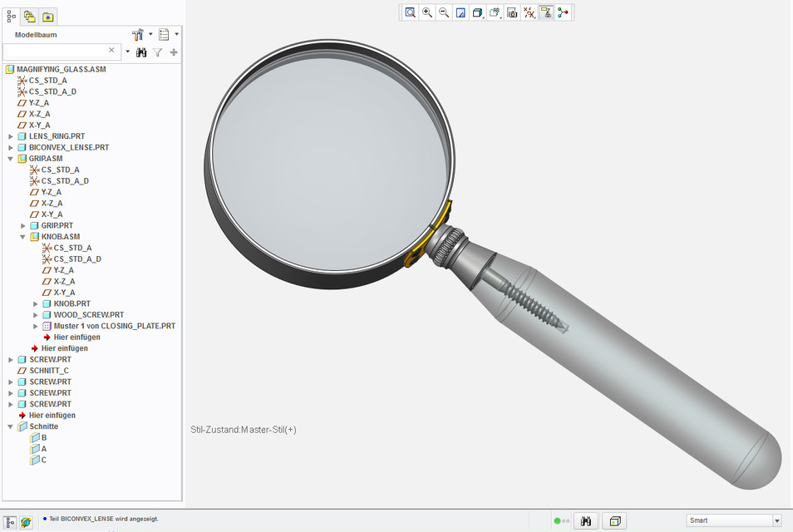Click the Zoom Out magnifier icon
The width and height of the screenshot is (793, 532).
[x=444, y=12]
